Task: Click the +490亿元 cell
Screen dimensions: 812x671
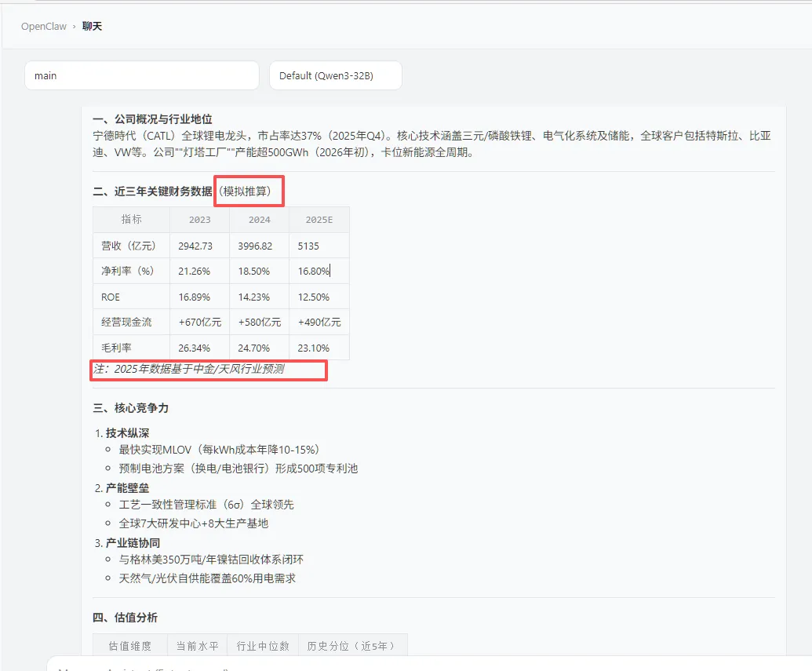Action: pos(319,323)
